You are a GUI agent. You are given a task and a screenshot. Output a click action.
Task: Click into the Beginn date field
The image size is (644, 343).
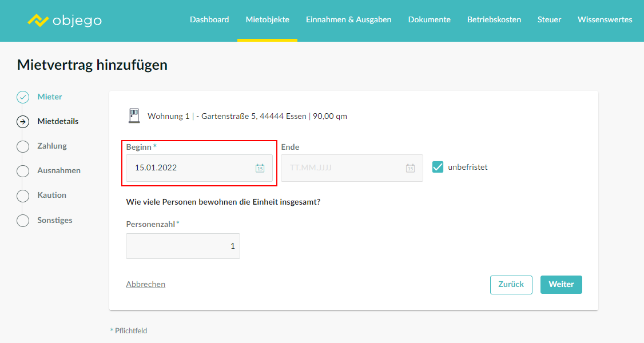pyautogui.click(x=189, y=168)
